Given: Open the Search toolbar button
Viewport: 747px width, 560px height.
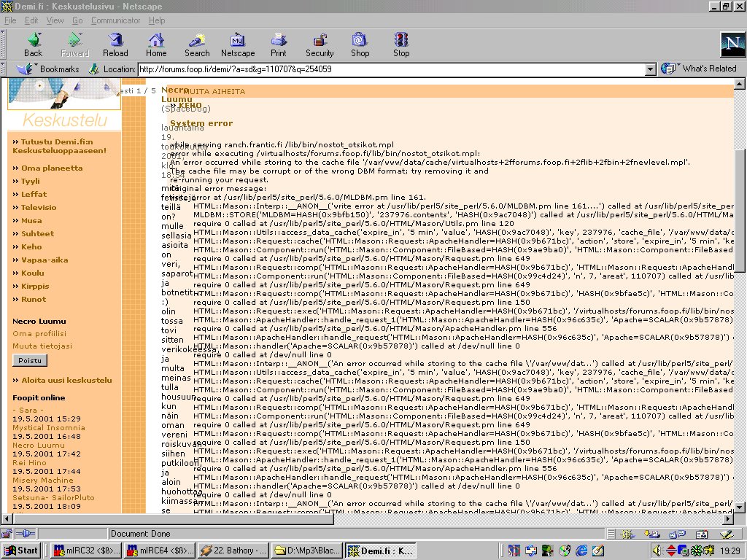Looking at the screenshot, I should tap(197, 44).
